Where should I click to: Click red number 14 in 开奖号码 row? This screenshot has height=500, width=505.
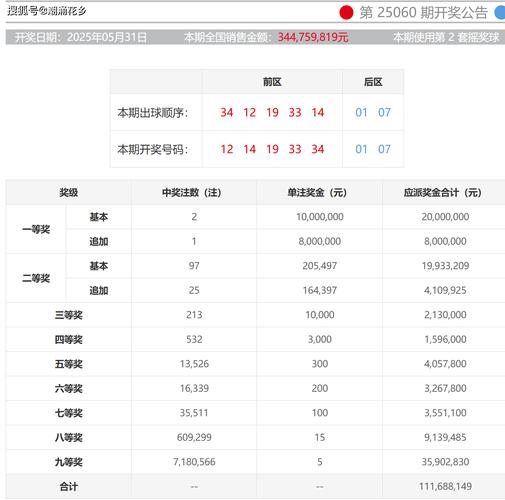249,149
